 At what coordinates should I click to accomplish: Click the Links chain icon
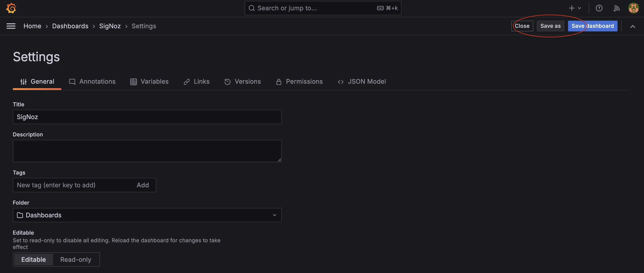(186, 82)
